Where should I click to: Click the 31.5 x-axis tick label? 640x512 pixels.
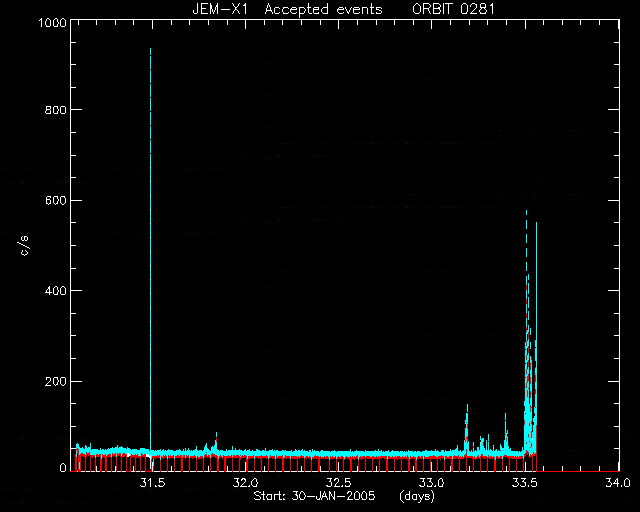pyautogui.click(x=152, y=483)
